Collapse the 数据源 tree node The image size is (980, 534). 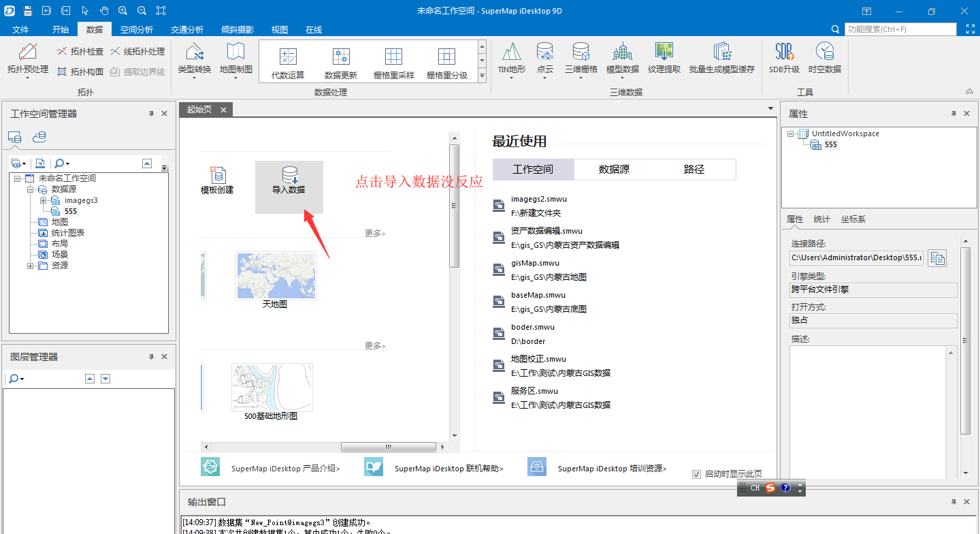click(31, 189)
